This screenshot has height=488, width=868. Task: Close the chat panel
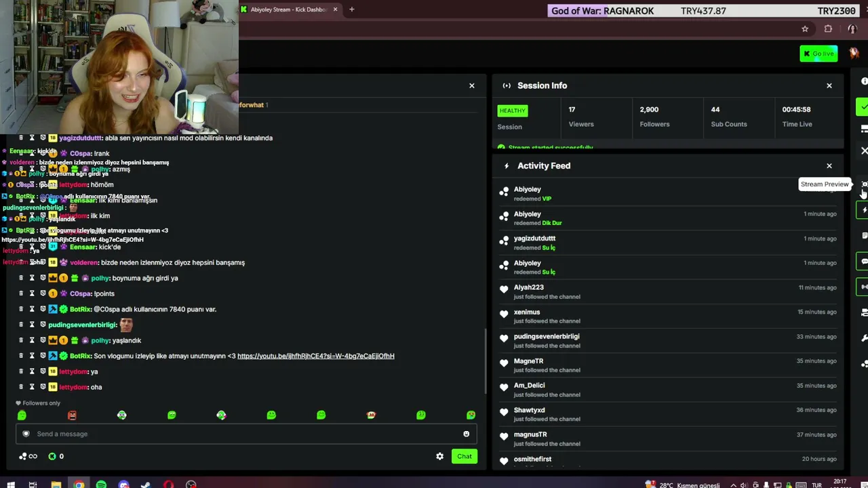(x=472, y=85)
